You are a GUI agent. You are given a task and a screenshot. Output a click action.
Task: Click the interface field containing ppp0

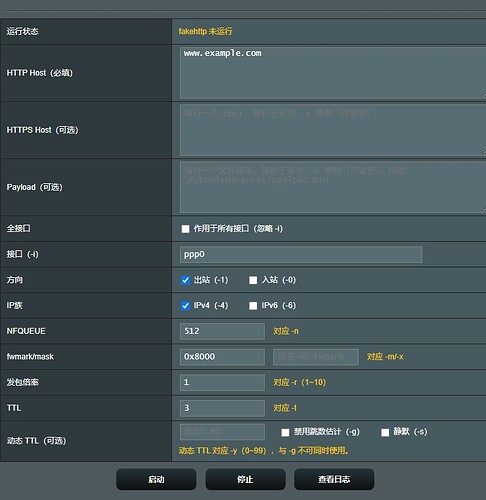tap(301, 255)
